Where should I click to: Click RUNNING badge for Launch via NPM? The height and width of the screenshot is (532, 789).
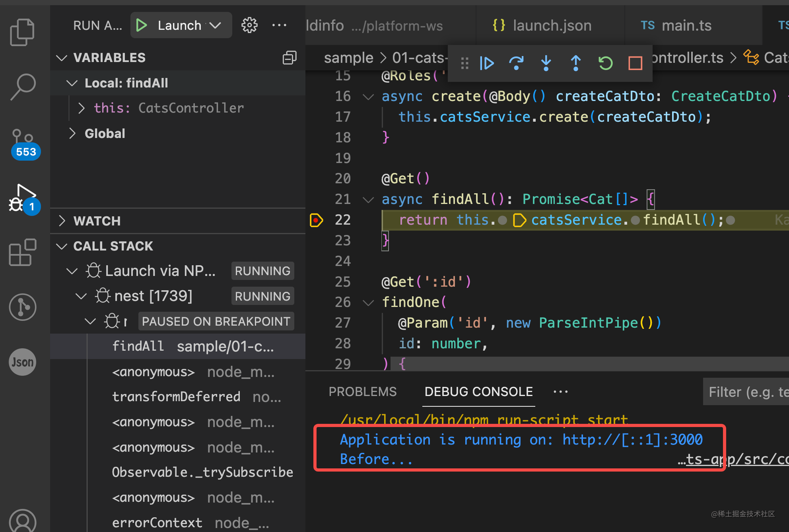click(262, 271)
